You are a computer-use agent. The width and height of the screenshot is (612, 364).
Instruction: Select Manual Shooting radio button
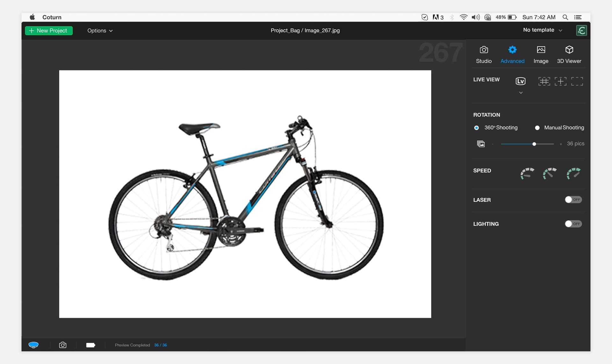(x=537, y=128)
